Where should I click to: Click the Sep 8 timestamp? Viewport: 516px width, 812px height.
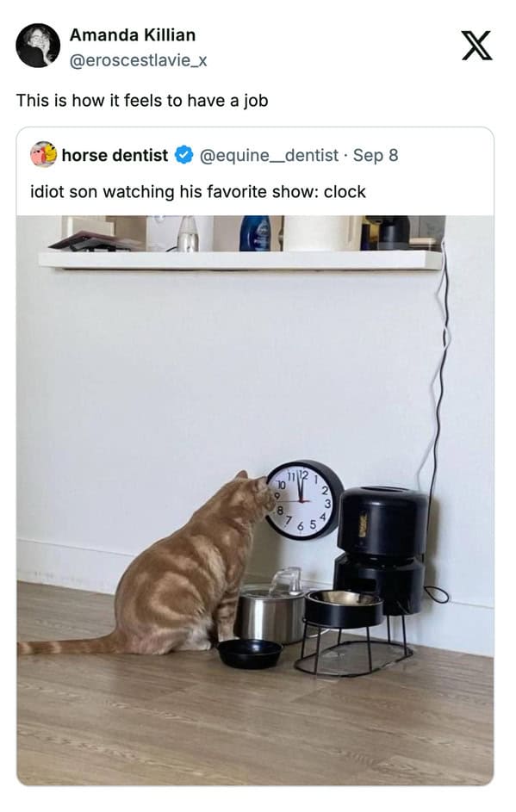tap(376, 155)
